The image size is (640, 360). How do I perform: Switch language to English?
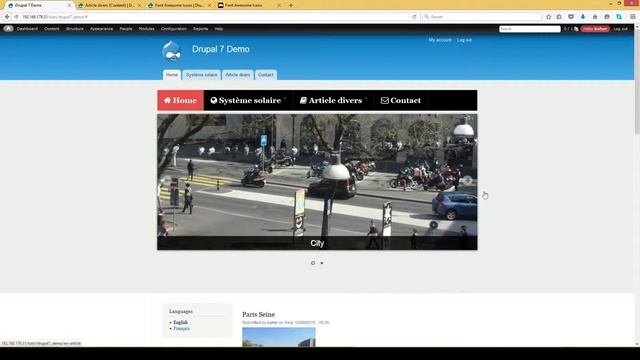(x=180, y=322)
